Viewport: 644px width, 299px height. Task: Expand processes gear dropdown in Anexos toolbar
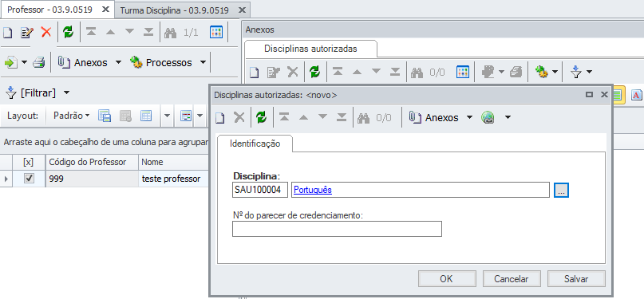point(555,73)
